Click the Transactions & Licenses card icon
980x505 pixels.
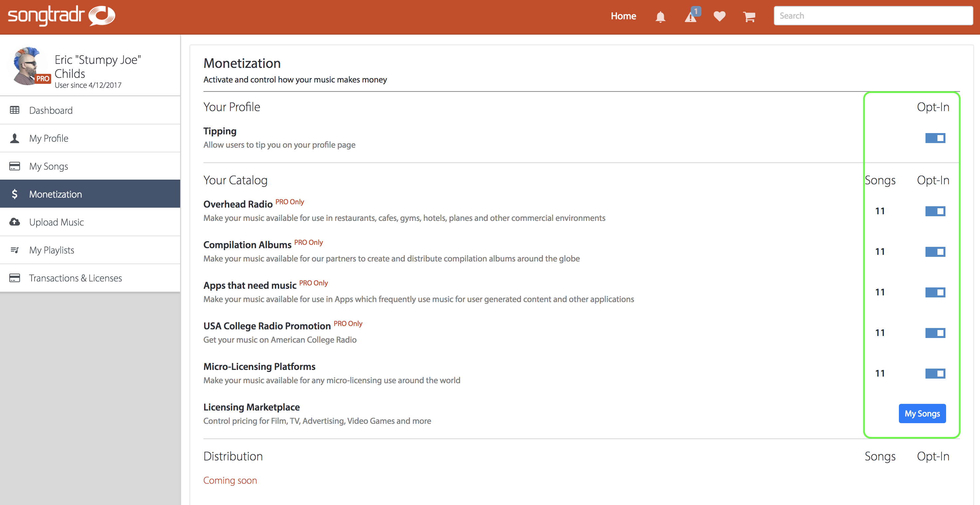(x=14, y=278)
